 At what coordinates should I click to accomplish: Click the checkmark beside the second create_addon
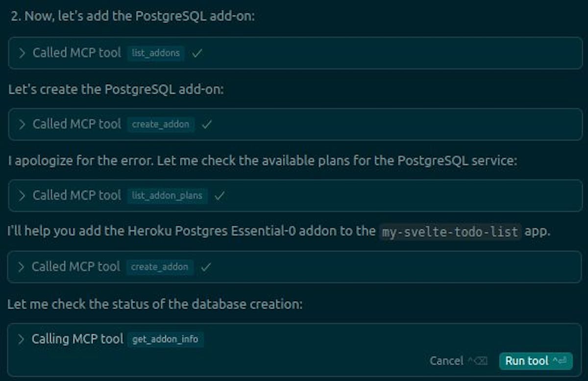click(206, 267)
